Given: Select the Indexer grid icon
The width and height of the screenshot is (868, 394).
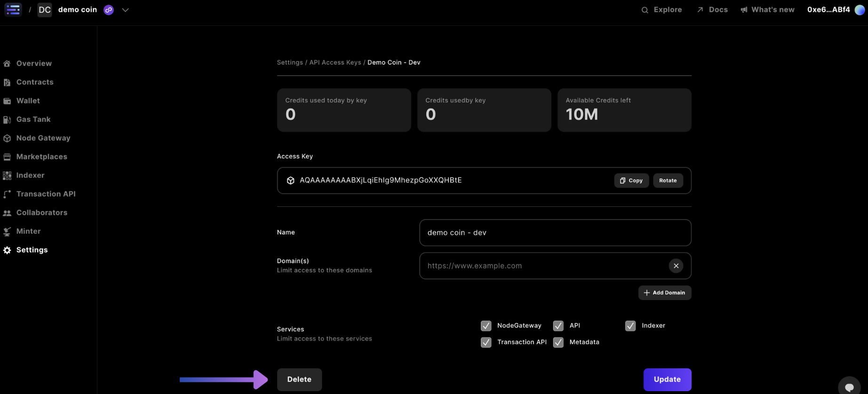Looking at the screenshot, I should click(7, 175).
